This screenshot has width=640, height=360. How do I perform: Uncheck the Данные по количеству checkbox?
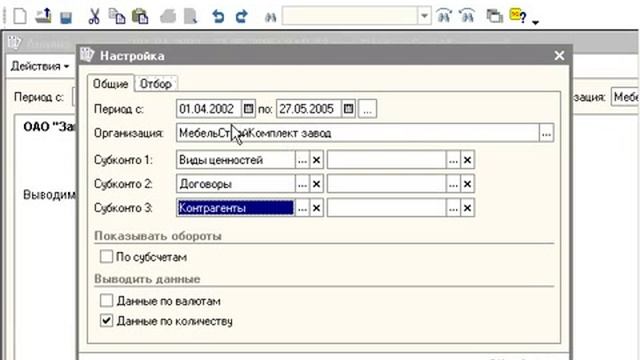(106, 320)
